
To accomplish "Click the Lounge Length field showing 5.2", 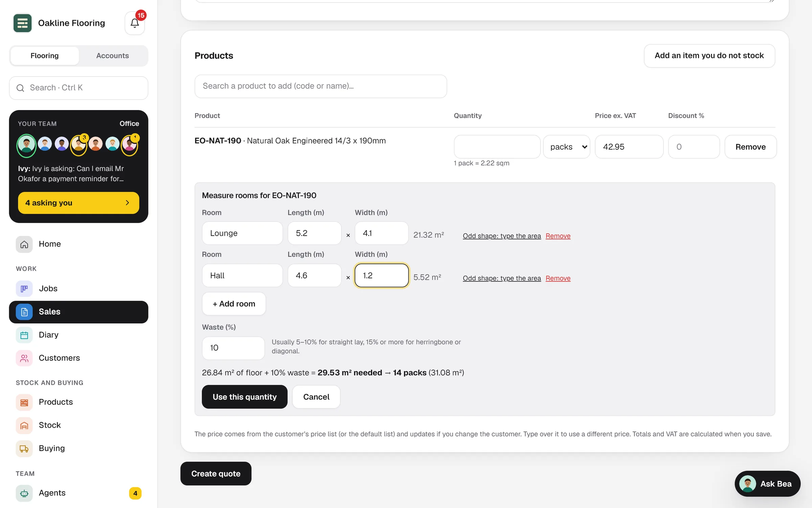I will pos(314,233).
